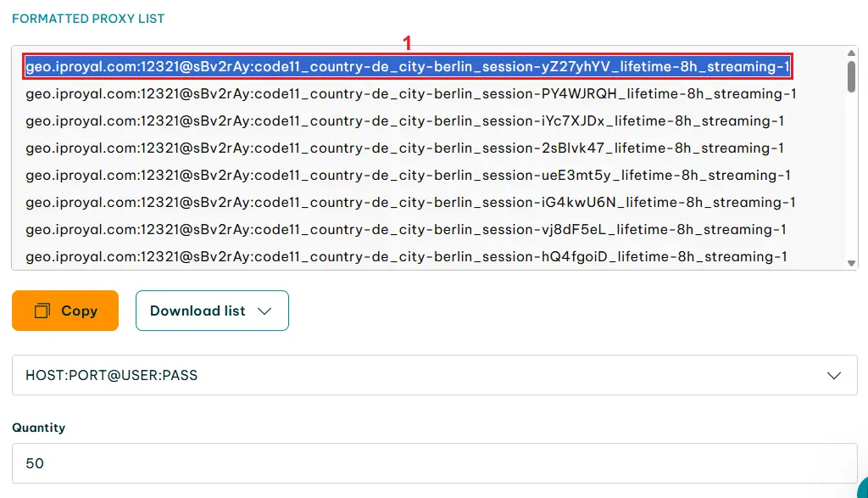Open the Download list dropdown
Viewport: 868px width, 498px height.
212,311
